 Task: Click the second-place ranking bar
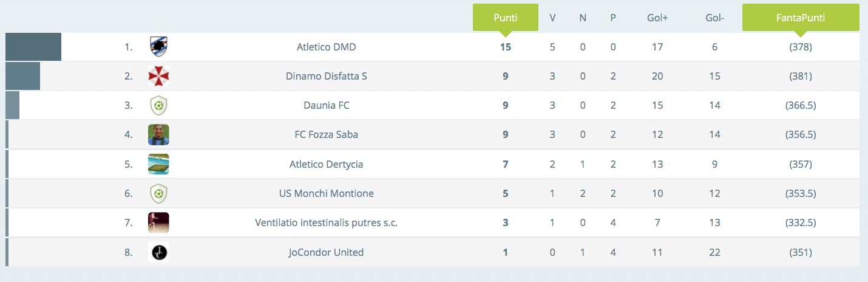22,76
